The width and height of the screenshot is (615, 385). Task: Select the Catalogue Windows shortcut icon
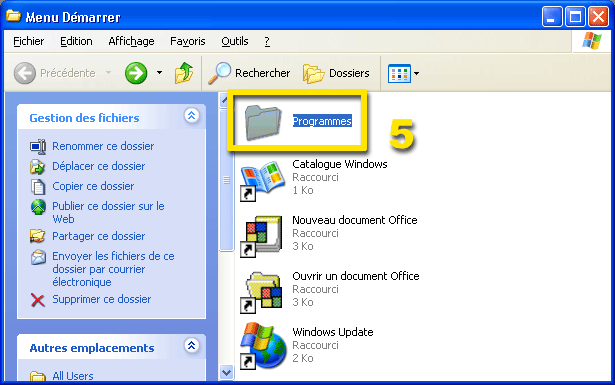pos(262,181)
